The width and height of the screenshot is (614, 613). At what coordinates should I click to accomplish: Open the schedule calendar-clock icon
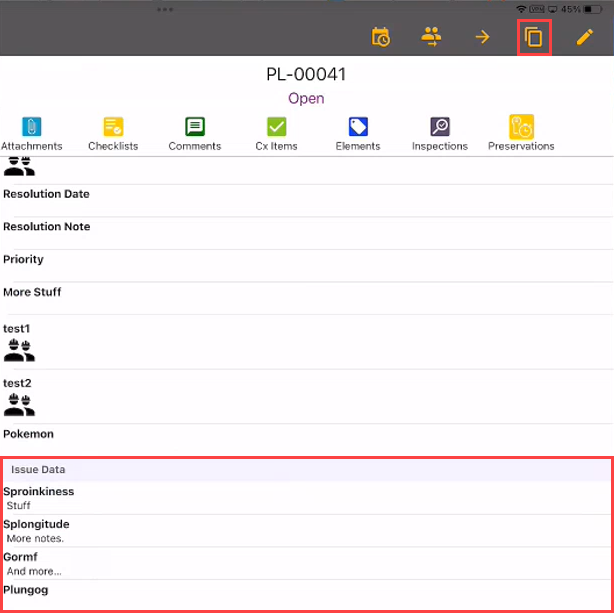(x=380, y=37)
